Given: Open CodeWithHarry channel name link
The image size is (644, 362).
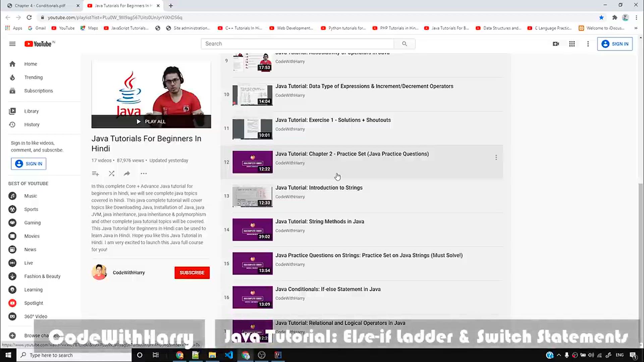Looking at the screenshot, I should (129, 273).
